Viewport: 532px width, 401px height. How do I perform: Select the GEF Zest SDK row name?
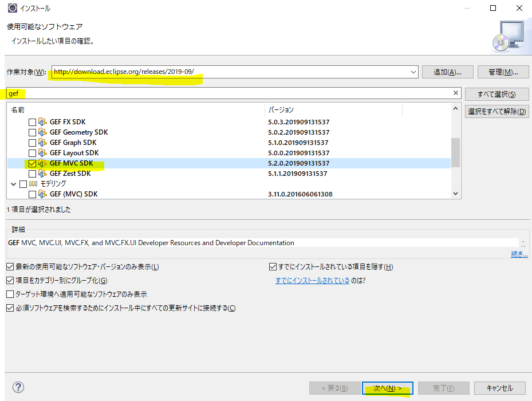point(70,174)
